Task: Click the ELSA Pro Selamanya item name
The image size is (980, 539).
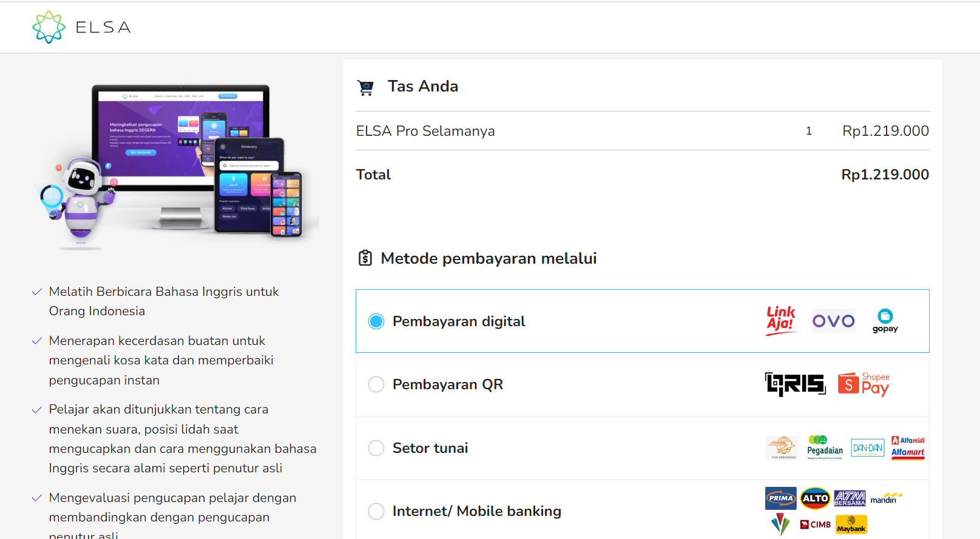Action: pyautogui.click(x=425, y=131)
